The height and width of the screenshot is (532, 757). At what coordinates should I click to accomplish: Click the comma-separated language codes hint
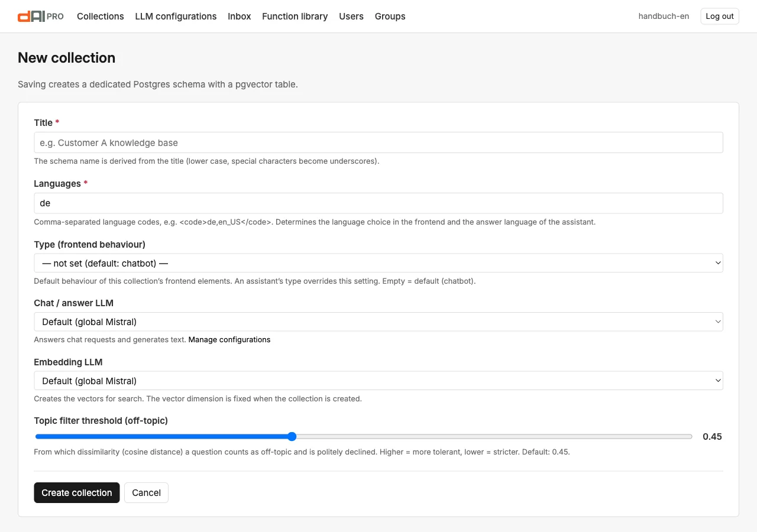[x=315, y=222]
